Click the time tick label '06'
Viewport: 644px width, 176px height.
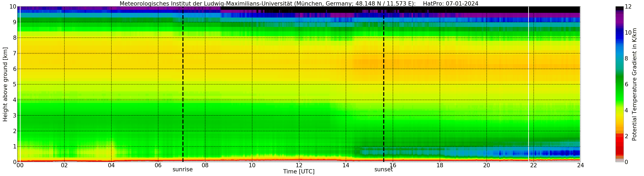pyautogui.click(x=158, y=165)
